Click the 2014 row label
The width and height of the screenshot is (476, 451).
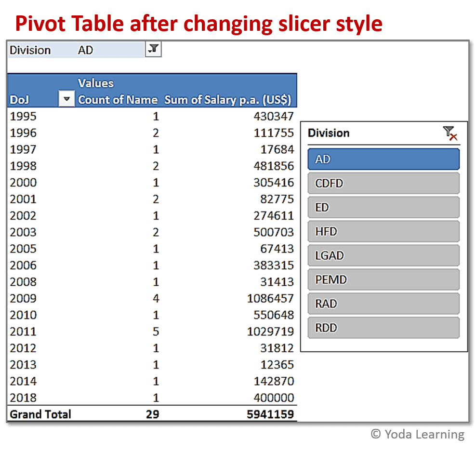click(x=23, y=381)
